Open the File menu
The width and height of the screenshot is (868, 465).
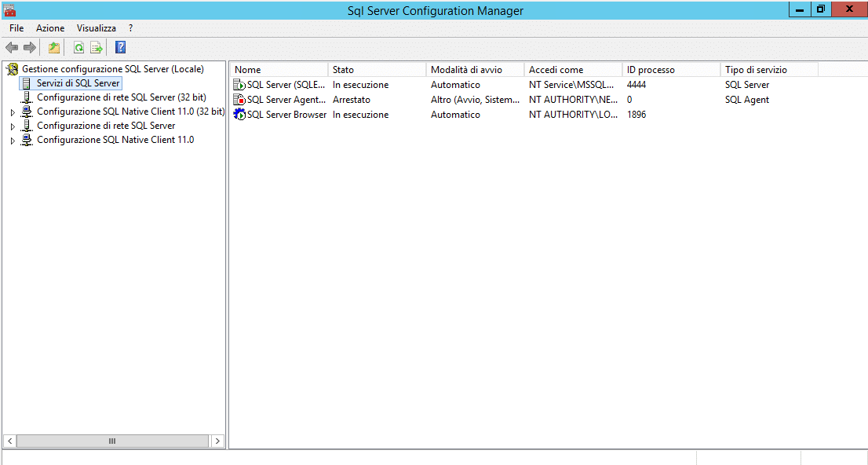click(x=16, y=28)
